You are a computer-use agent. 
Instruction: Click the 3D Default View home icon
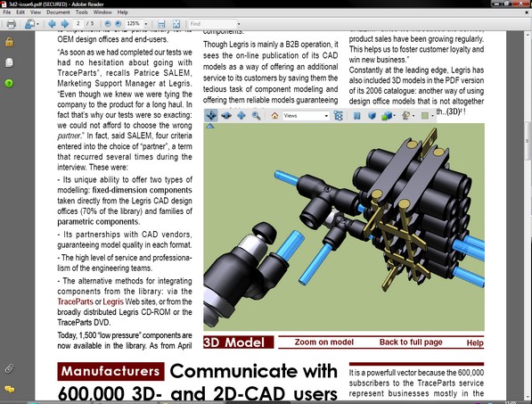pos(274,115)
